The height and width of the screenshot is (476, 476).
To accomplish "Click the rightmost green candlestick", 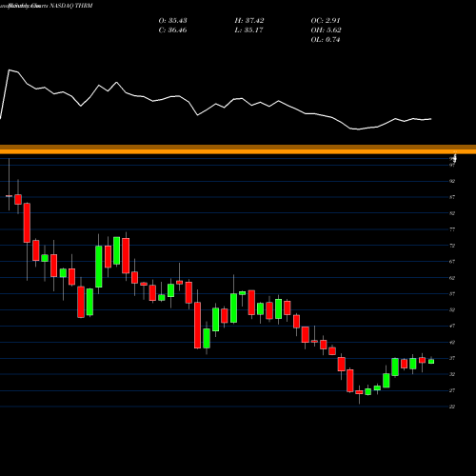I will coord(431,361).
